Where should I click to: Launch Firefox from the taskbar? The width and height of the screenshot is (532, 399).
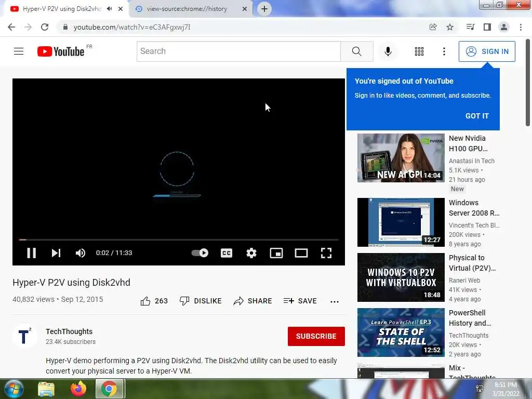(78, 389)
